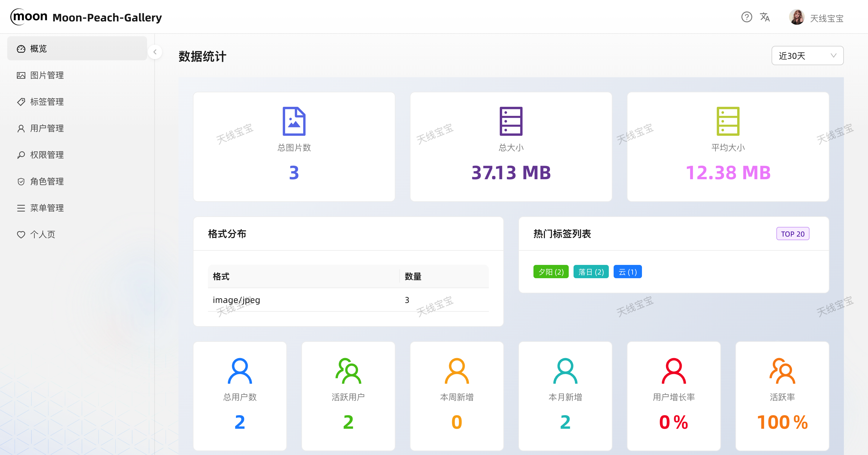Click the blue total users icon
Image resolution: width=868 pixels, height=455 pixels.
pyautogui.click(x=240, y=371)
